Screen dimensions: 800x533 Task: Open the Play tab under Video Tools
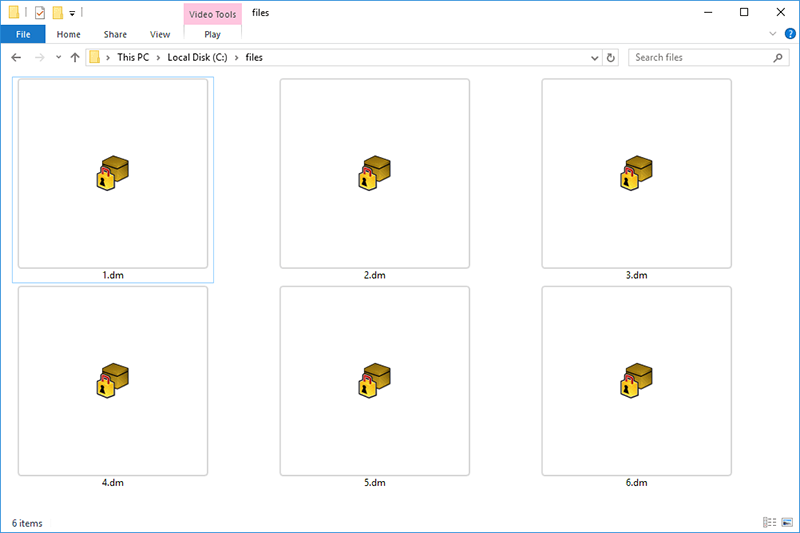click(x=212, y=34)
